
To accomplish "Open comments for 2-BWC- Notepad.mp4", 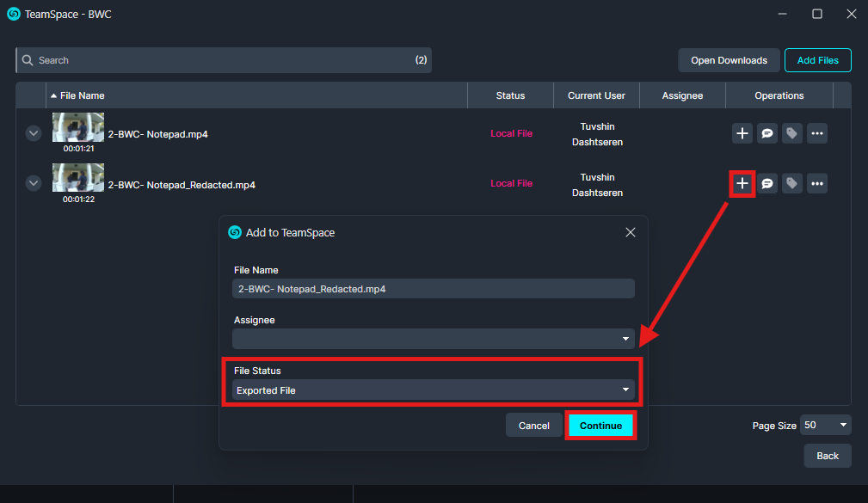I will 767,133.
